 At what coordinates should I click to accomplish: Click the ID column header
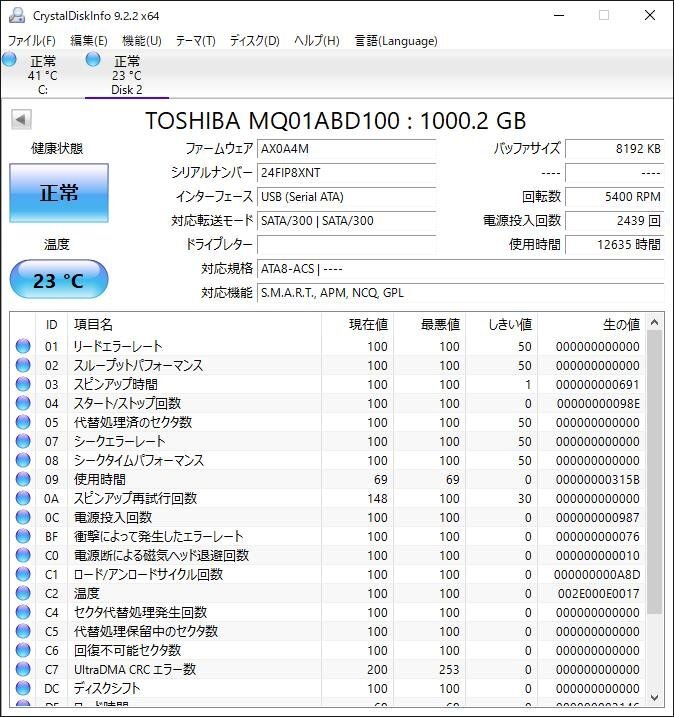coord(52,324)
